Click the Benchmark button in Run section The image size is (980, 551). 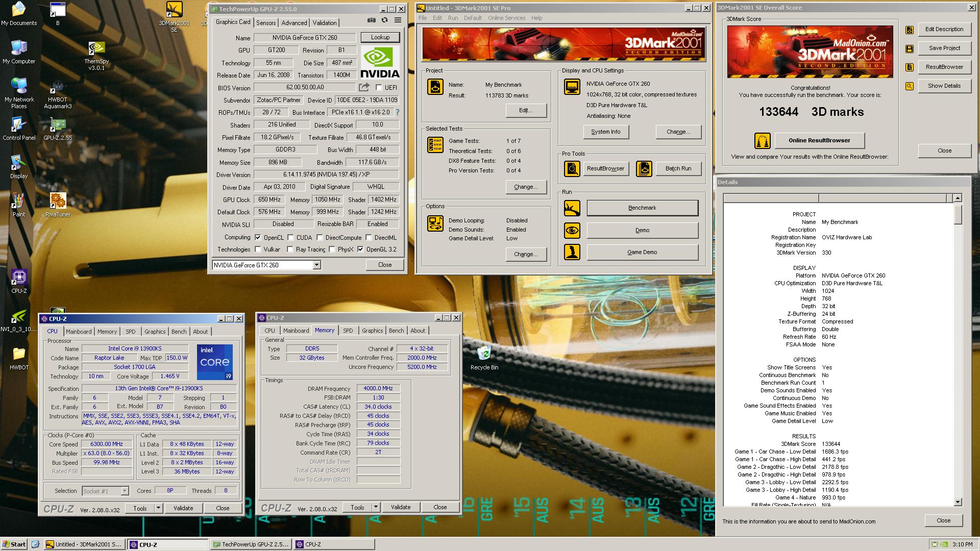point(642,208)
